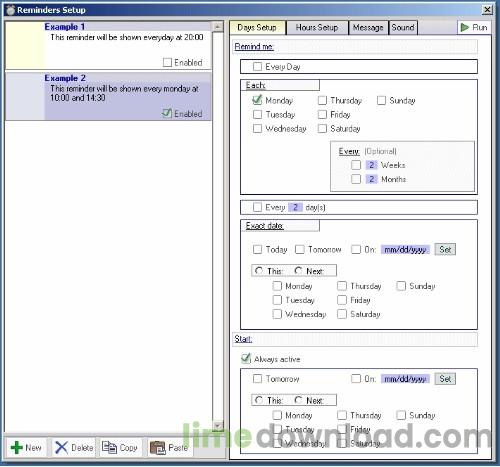
Task: Uncheck the Always active checkbox
Action: [246, 359]
